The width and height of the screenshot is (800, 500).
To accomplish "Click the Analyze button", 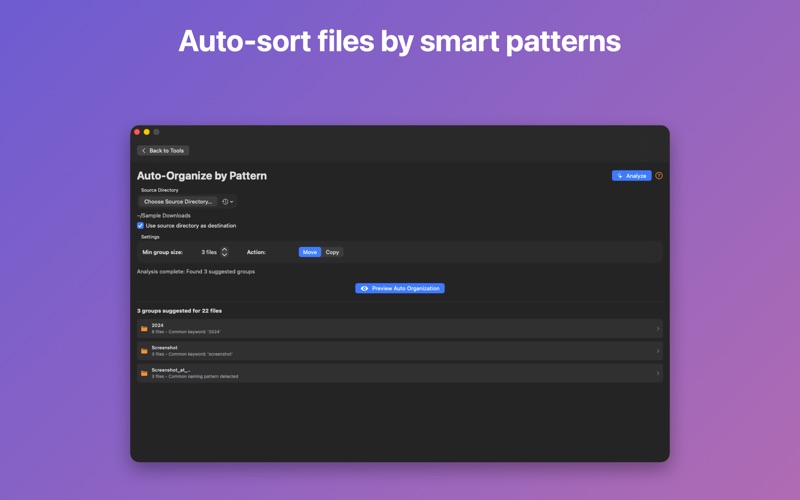I will (631, 176).
